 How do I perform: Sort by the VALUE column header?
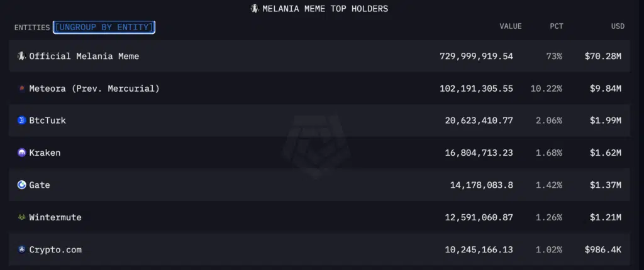pos(510,26)
